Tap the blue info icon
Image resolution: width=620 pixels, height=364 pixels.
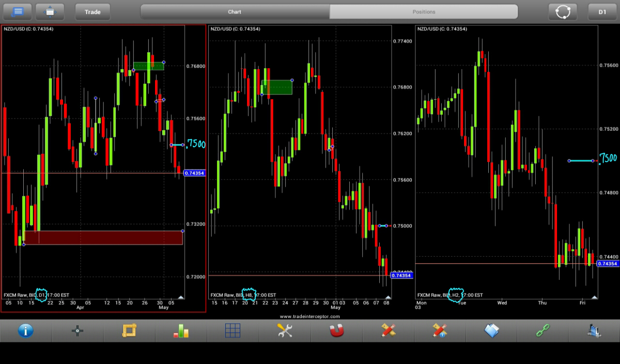(26, 330)
